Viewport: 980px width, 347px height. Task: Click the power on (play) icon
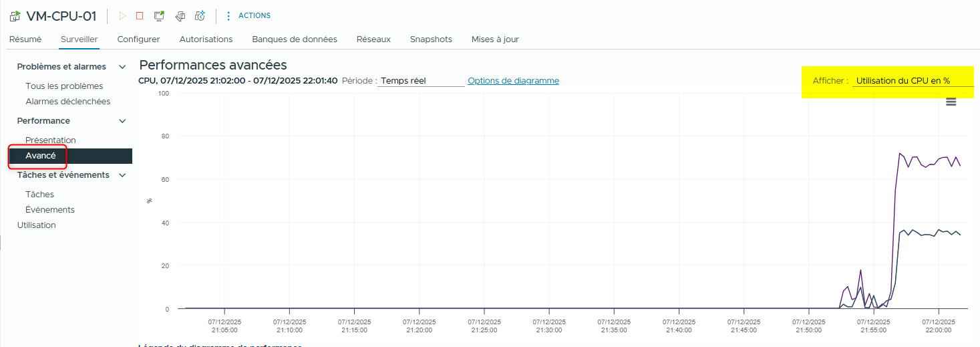[x=122, y=16]
